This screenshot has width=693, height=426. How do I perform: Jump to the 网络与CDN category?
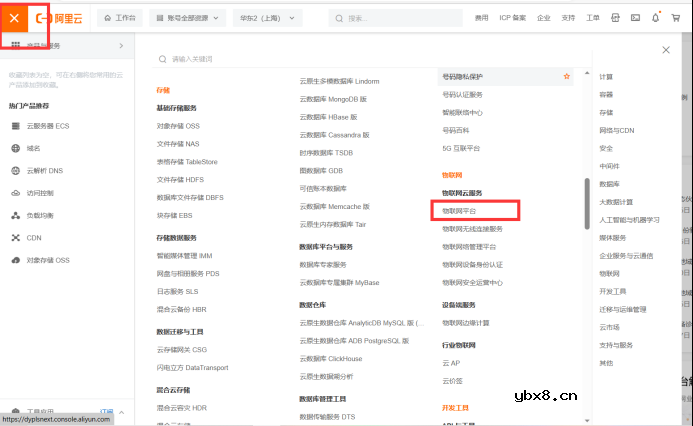tap(617, 130)
